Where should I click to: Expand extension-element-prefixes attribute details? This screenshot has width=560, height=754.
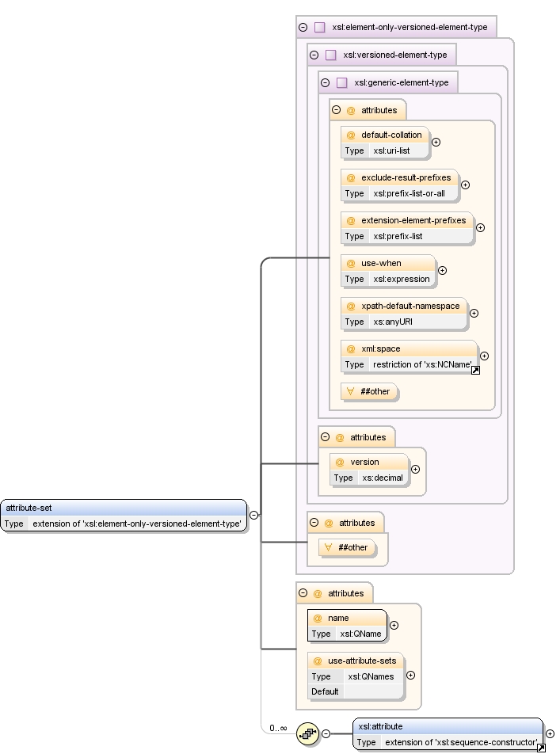(x=480, y=228)
